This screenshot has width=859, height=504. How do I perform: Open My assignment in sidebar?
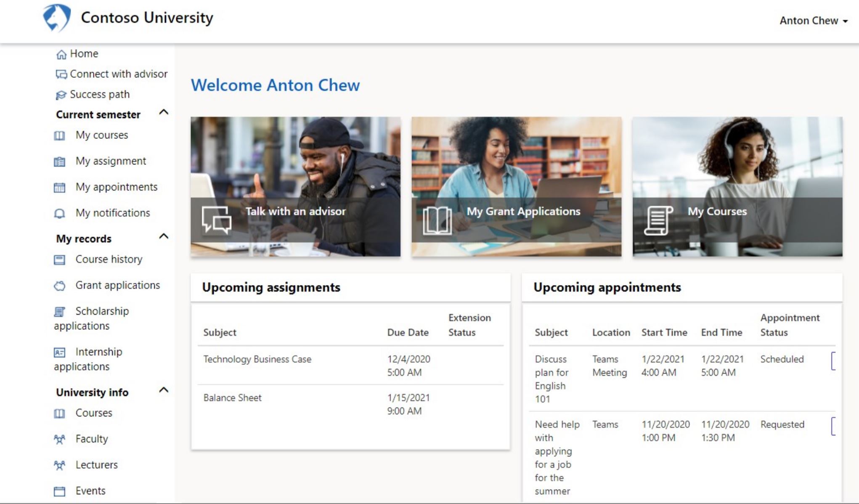[111, 161]
